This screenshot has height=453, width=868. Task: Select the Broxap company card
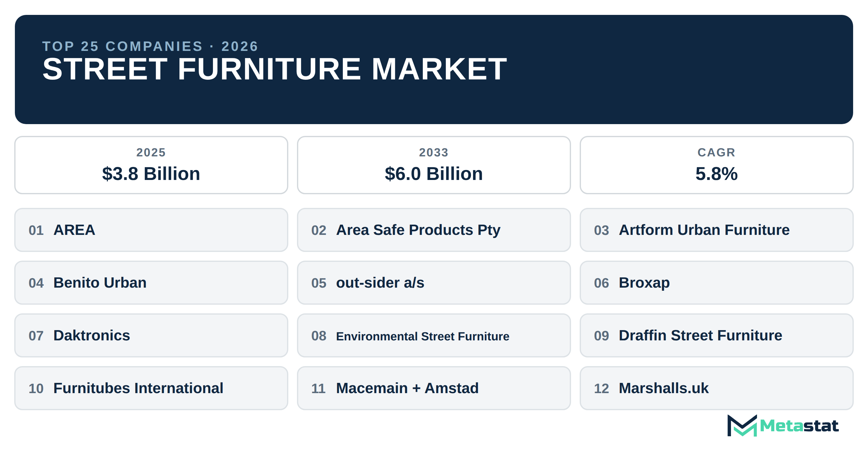[x=717, y=283]
